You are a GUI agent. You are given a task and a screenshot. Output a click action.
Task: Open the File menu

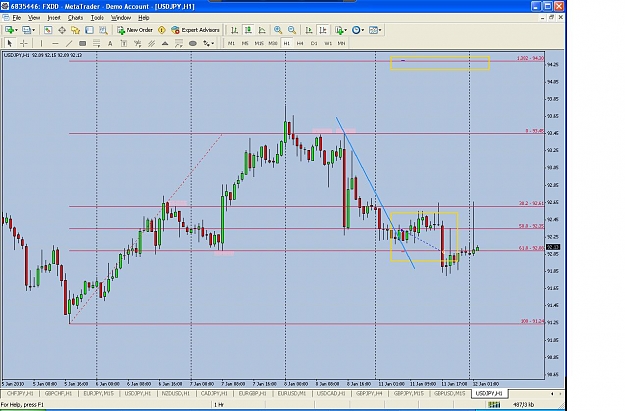17,18
